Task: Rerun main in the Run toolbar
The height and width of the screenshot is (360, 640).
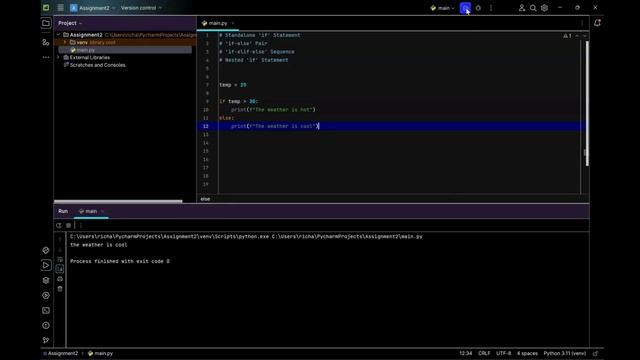Action: (x=59, y=225)
